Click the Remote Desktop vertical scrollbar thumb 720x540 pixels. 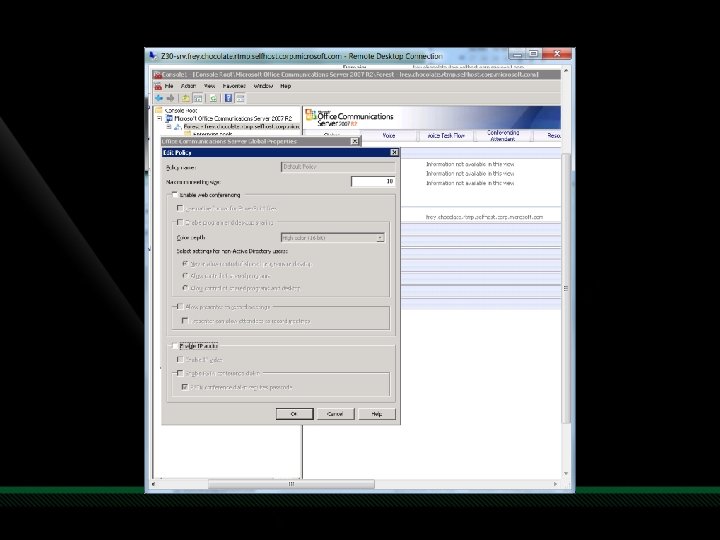566,288
